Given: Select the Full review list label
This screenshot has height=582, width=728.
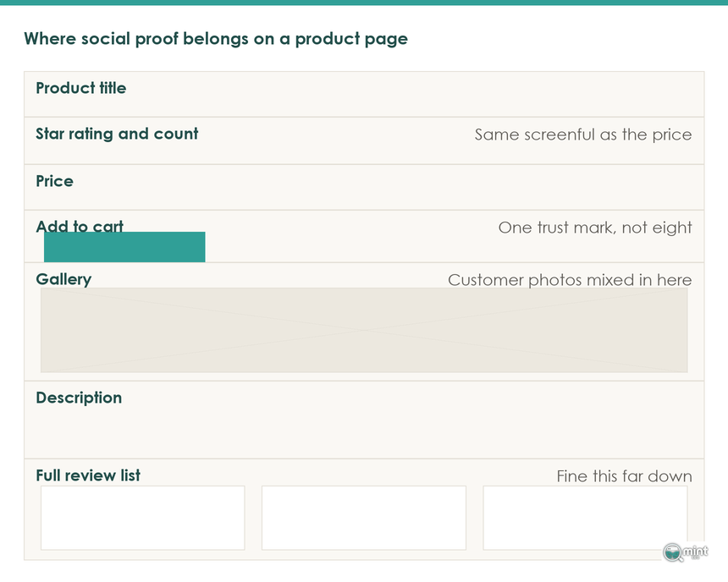Looking at the screenshot, I should 88,475.
